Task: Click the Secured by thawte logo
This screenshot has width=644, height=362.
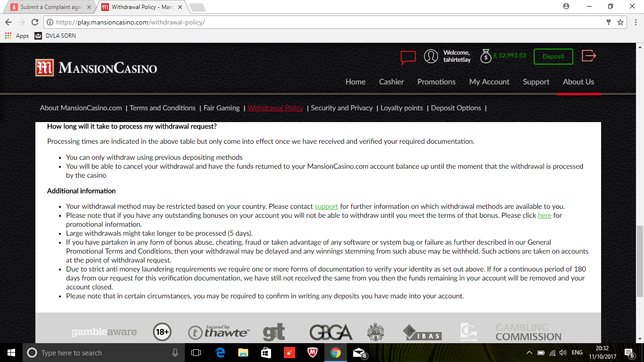Action: (x=219, y=332)
